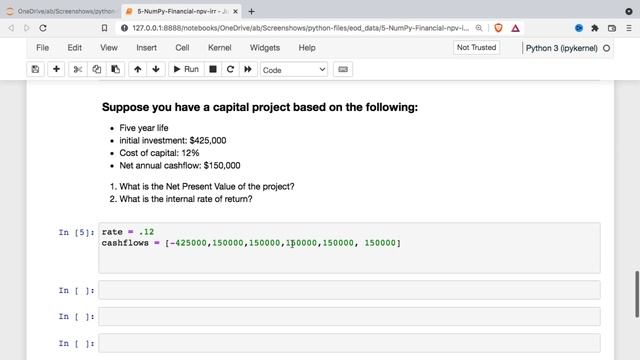Open the Code cell type dropdown
Screen dimensions: 640x360
point(294,70)
